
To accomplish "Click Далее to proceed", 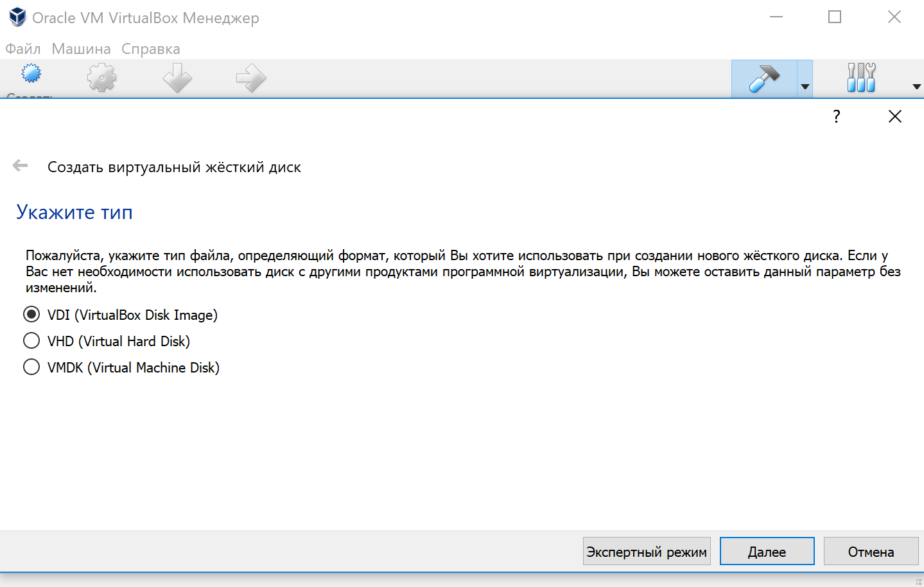I will [767, 550].
